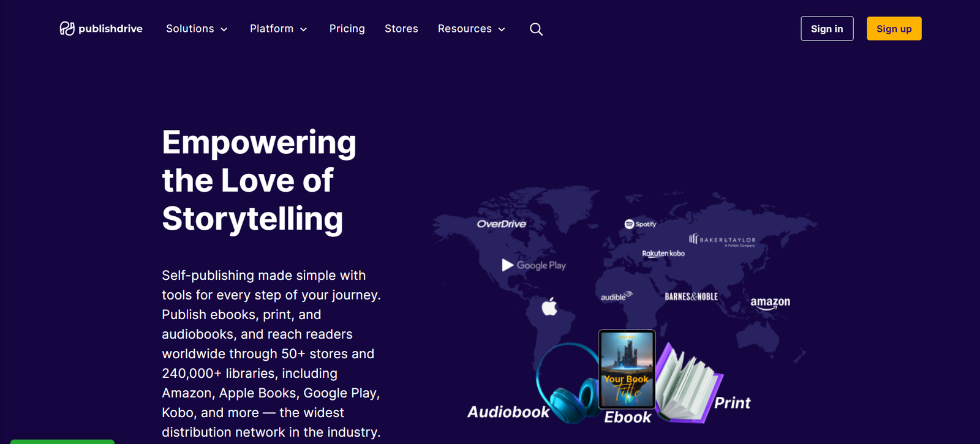This screenshot has width=980, height=444.
Task: Go to the Pricing page
Action: pos(347,29)
